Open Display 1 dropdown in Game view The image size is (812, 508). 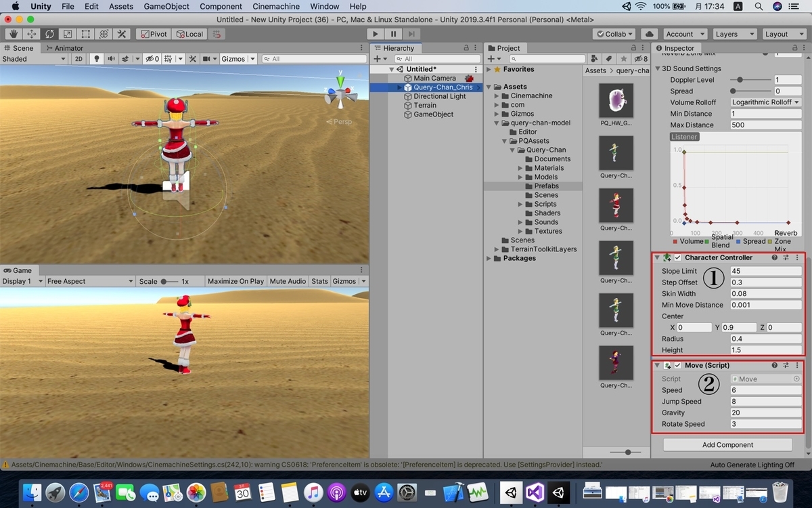22,281
